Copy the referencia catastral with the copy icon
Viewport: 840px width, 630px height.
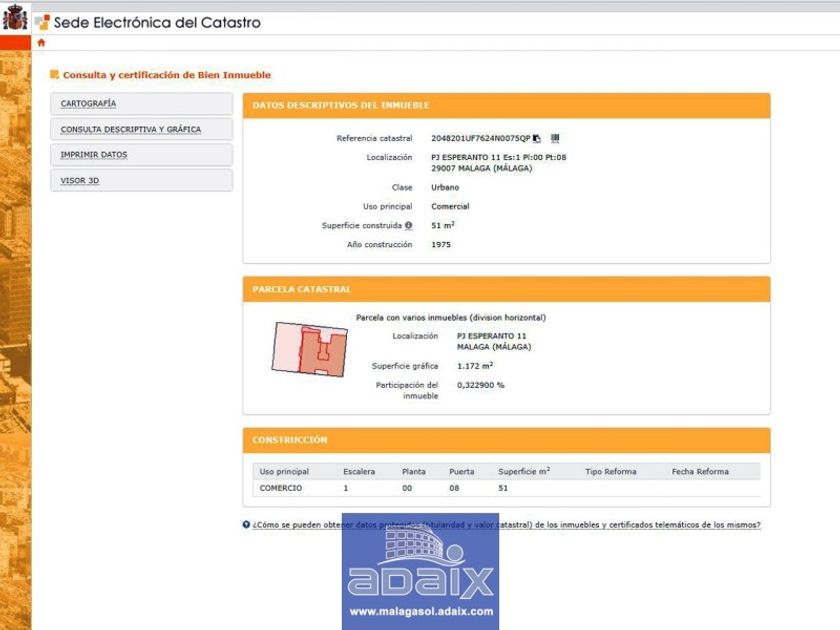point(537,138)
